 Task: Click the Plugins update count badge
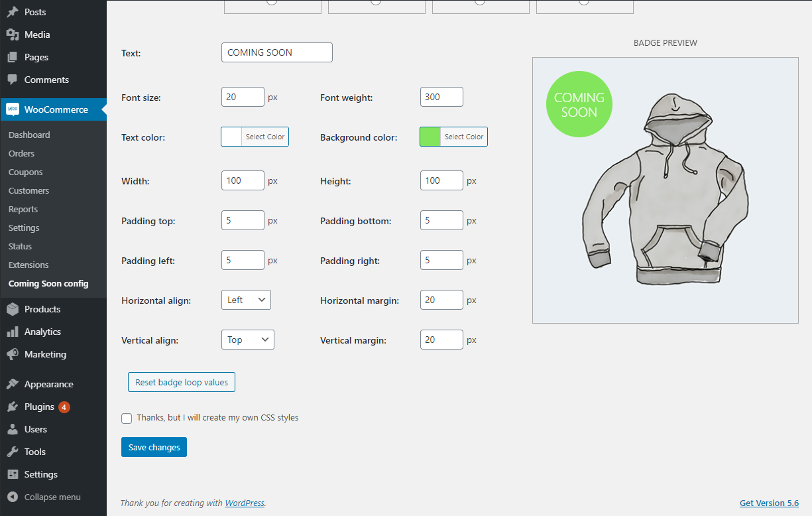[64, 407]
